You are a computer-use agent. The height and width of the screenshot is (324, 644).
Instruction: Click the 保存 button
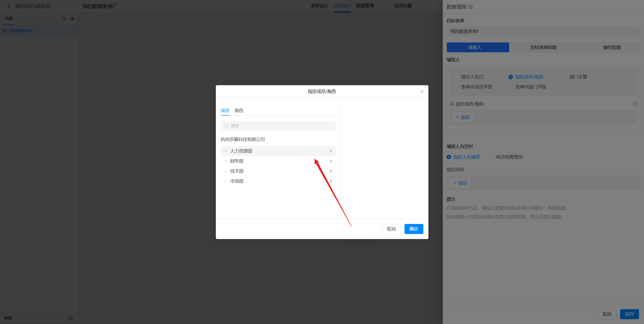[x=629, y=314]
